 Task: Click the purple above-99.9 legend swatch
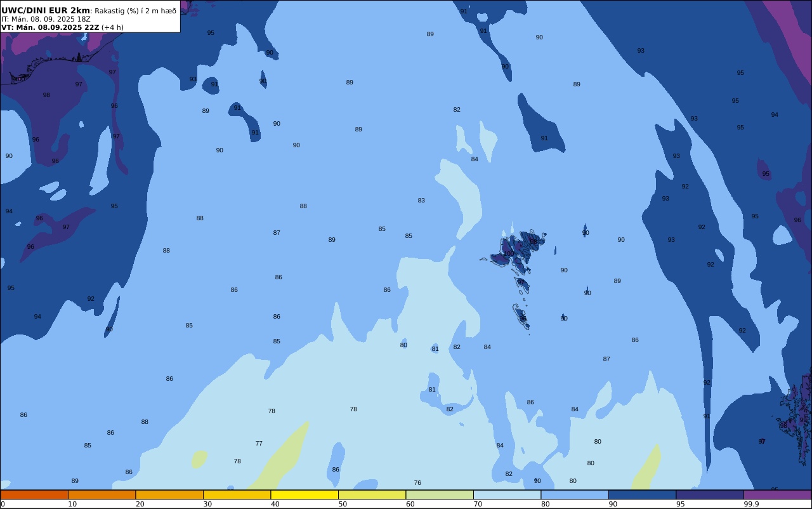point(777,494)
